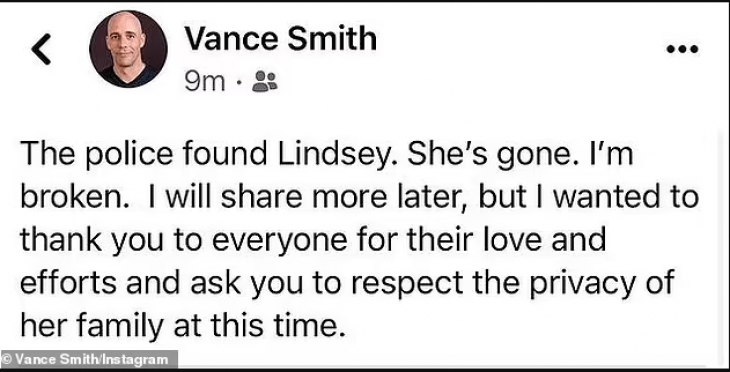This screenshot has width=730, height=372.
Task: Click the copyright symbol in the watermark
Action: [7, 359]
